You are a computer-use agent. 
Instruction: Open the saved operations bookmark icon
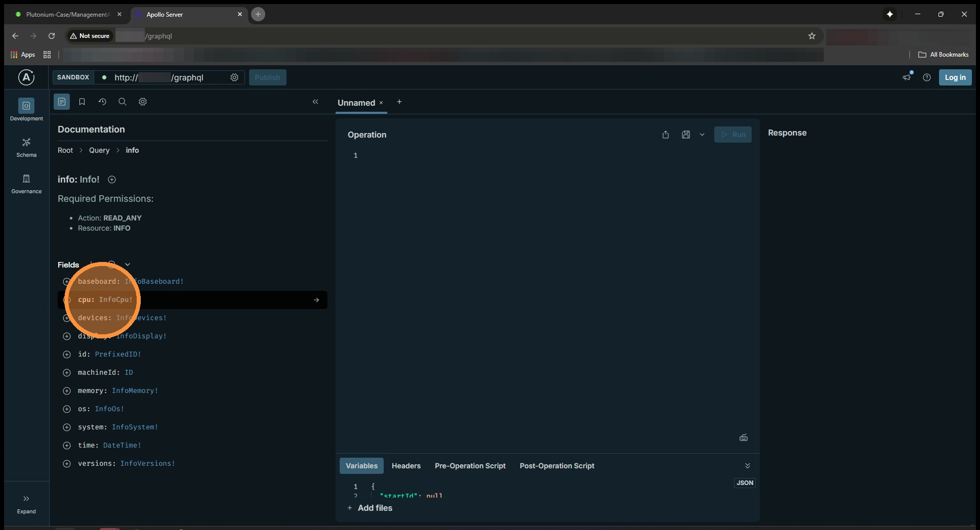[82, 102]
